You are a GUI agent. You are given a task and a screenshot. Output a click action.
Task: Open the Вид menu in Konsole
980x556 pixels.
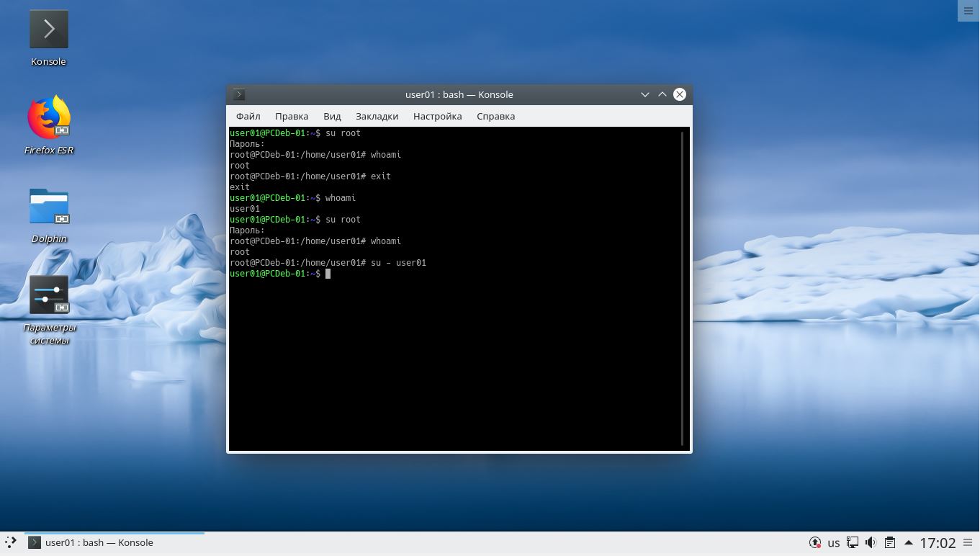pyautogui.click(x=332, y=116)
